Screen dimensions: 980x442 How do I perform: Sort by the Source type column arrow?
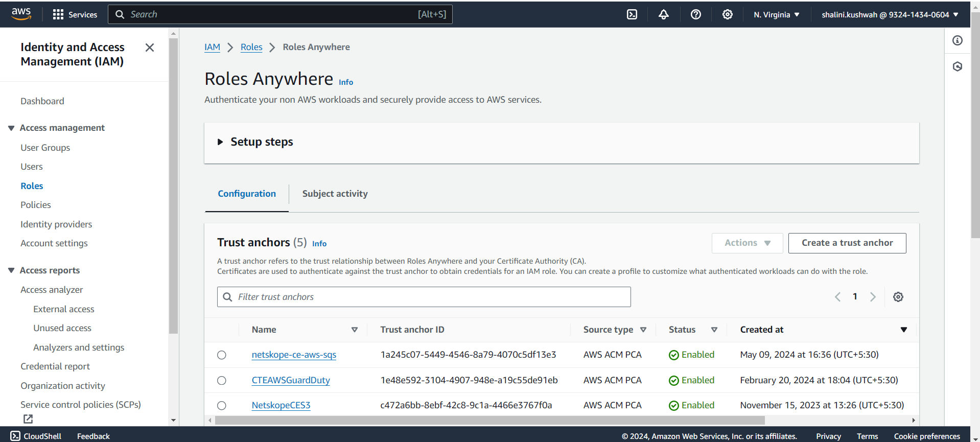pyautogui.click(x=643, y=330)
